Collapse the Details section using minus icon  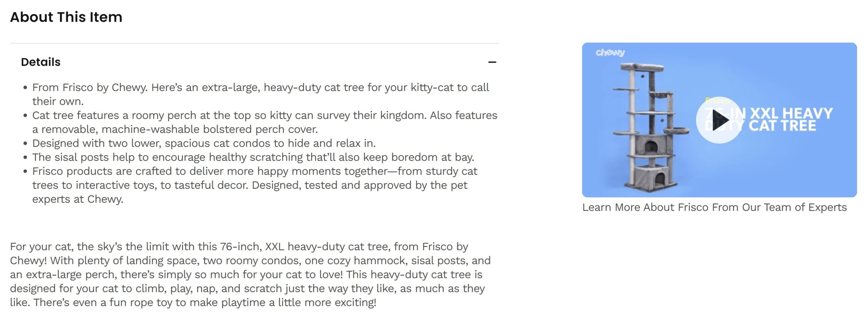pos(492,62)
